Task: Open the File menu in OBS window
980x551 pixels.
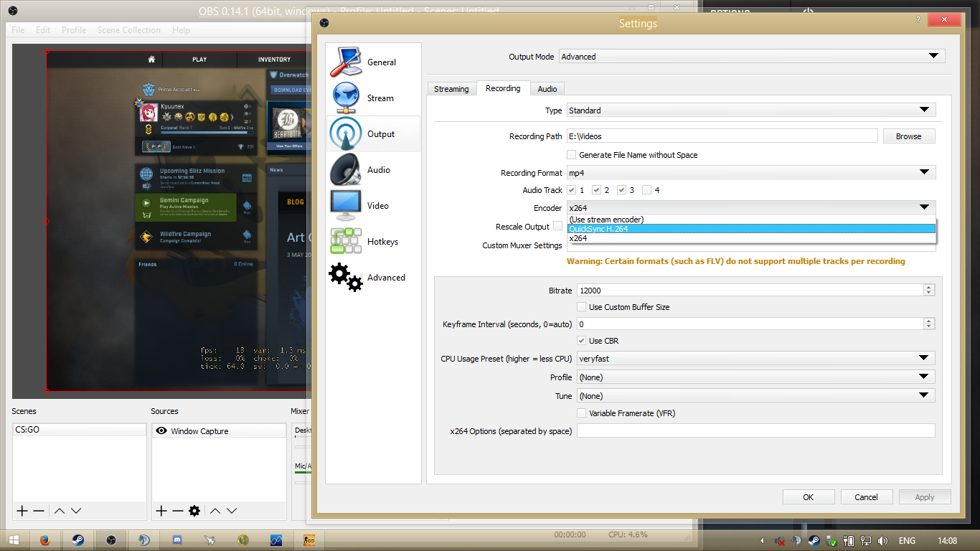Action: [x=18, y=30]
